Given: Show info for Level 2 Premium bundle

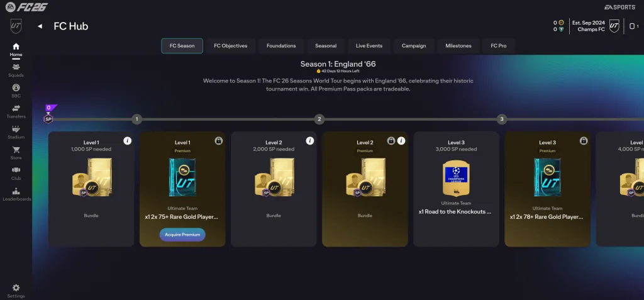Looking at the screenshot, I should pyautogui.click(x=401, y=140).
